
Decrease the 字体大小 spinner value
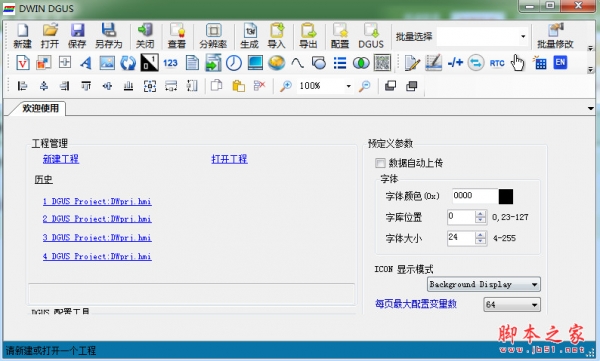click(x=481, y=242)
